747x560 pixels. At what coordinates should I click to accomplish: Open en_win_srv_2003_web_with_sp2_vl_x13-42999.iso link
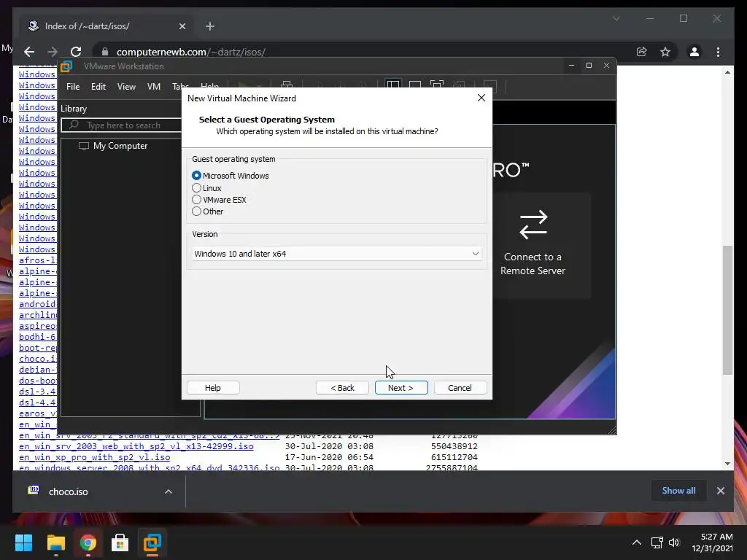(x=136, y=446)
